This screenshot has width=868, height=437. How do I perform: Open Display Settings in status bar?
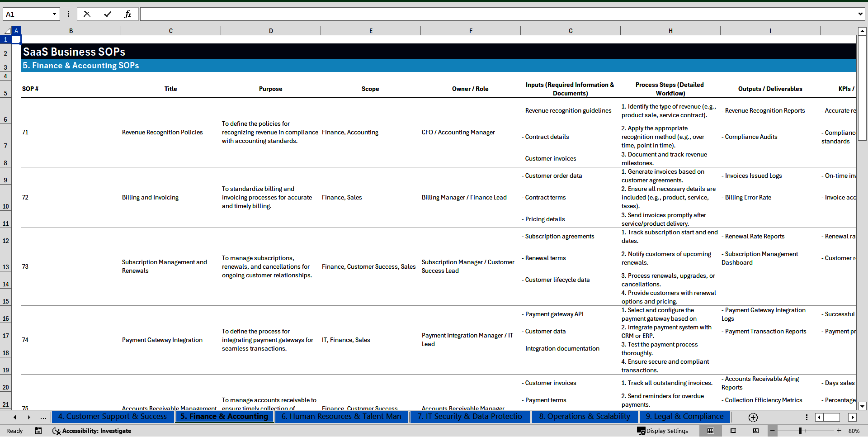663,431
